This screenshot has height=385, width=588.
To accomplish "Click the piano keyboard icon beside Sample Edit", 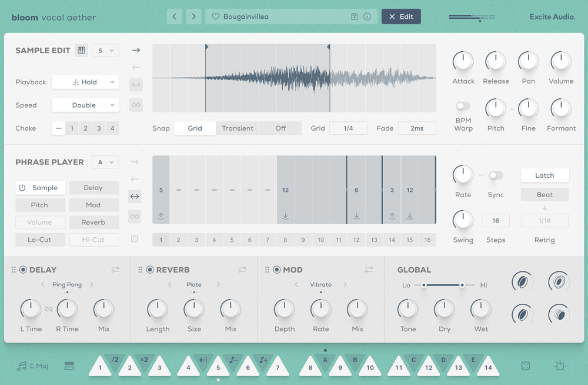I will pyautogui.click(x=81, y=50).
